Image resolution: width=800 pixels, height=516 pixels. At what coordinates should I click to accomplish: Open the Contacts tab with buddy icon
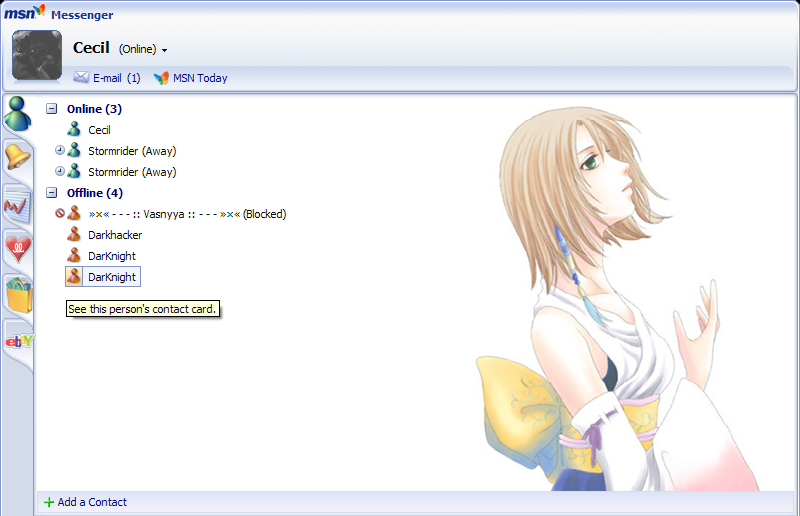17,113
